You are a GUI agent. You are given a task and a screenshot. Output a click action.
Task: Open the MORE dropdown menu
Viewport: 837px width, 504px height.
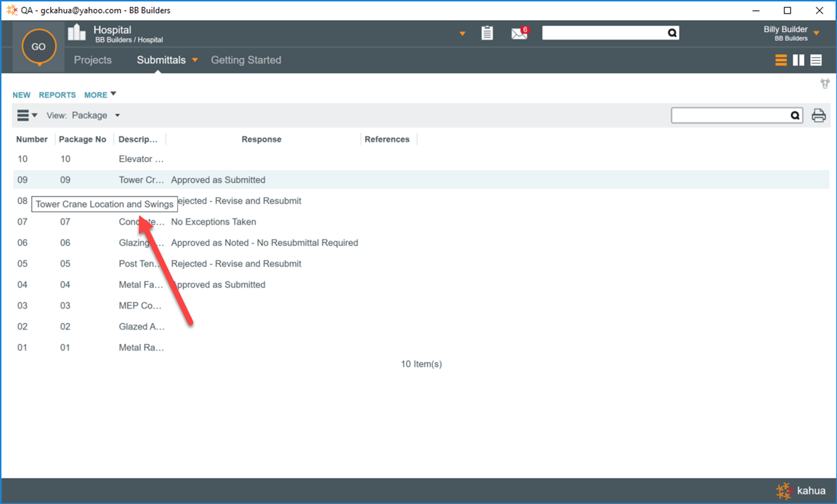pyautogui.click(x=100, y=95)
